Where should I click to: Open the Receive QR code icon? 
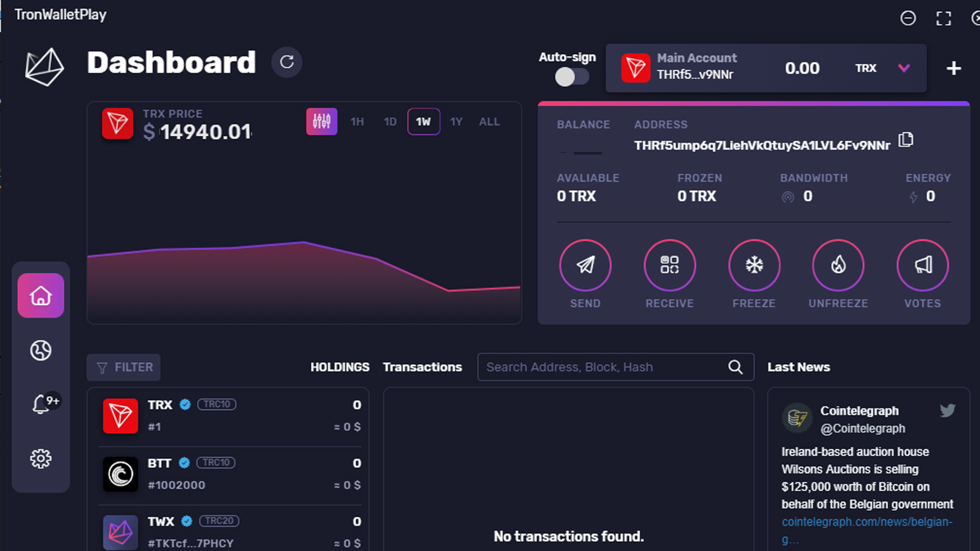coord(669,265)
